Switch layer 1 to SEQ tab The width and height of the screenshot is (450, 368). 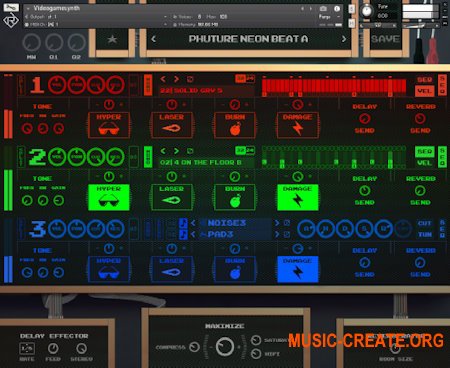pyautogui.click(x=424, y=80)
